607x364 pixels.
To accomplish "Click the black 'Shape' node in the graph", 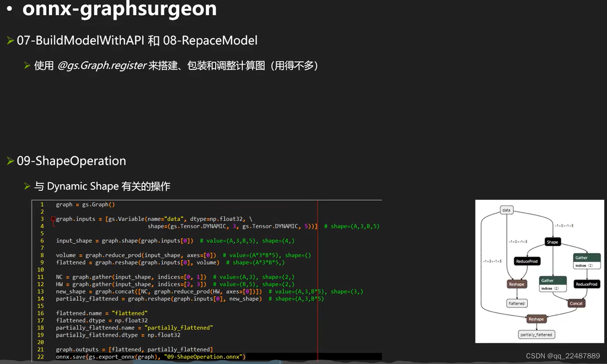I will 553,242.
